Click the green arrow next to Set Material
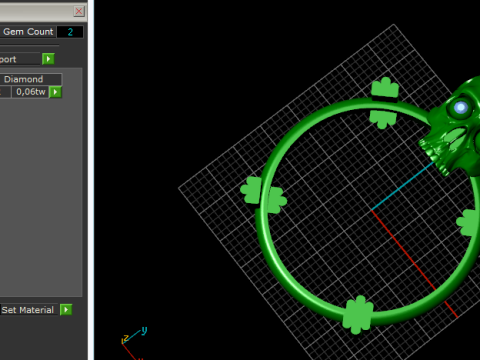480x360 pixels. click(66, 310)
